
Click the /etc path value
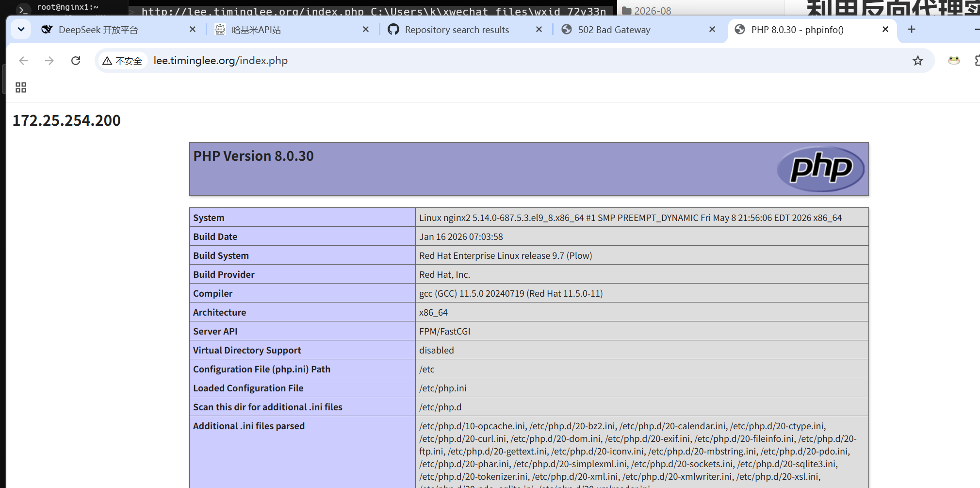click(427, 369)
